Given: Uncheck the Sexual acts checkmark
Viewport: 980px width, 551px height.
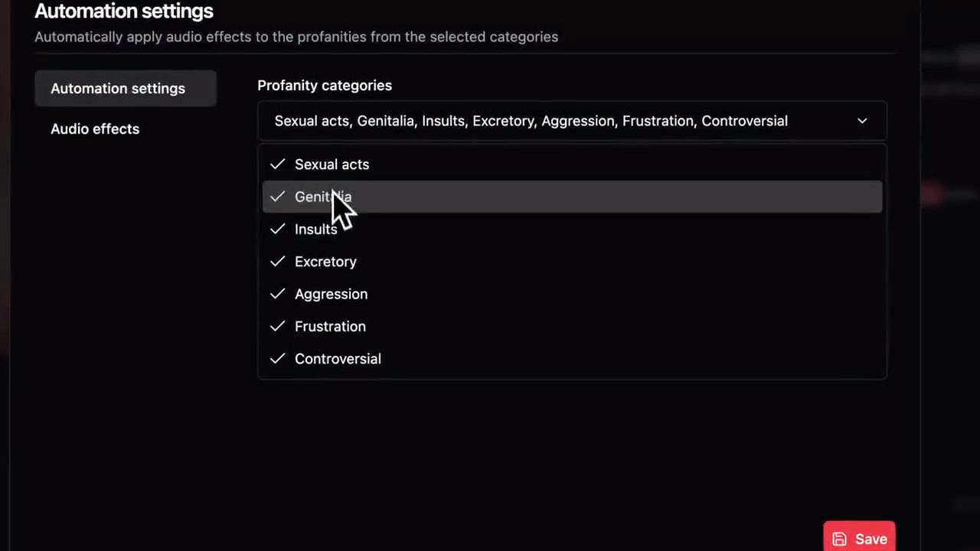Looking at the screenshot, I should [x=277, y=165].
